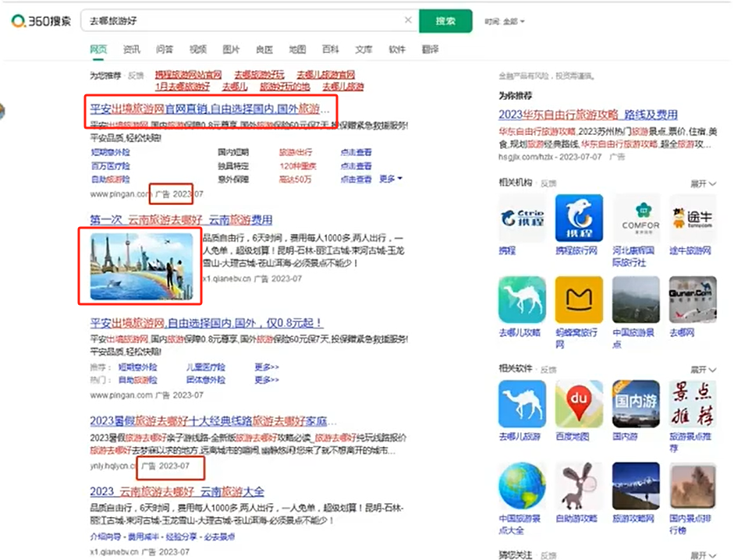The height and width of the screenshot is (560, 752).
Task: Open the 百度地图 app icon
Action: [579, 404]
